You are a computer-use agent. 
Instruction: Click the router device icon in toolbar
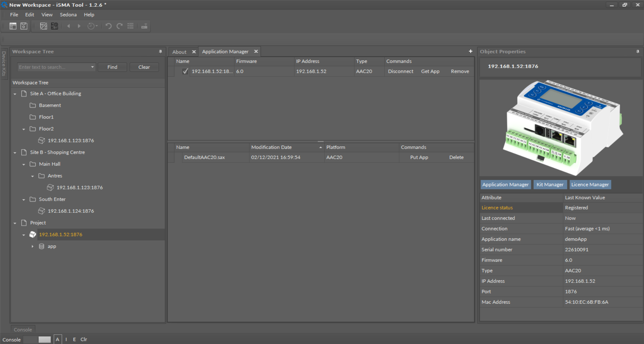[144, 26]
